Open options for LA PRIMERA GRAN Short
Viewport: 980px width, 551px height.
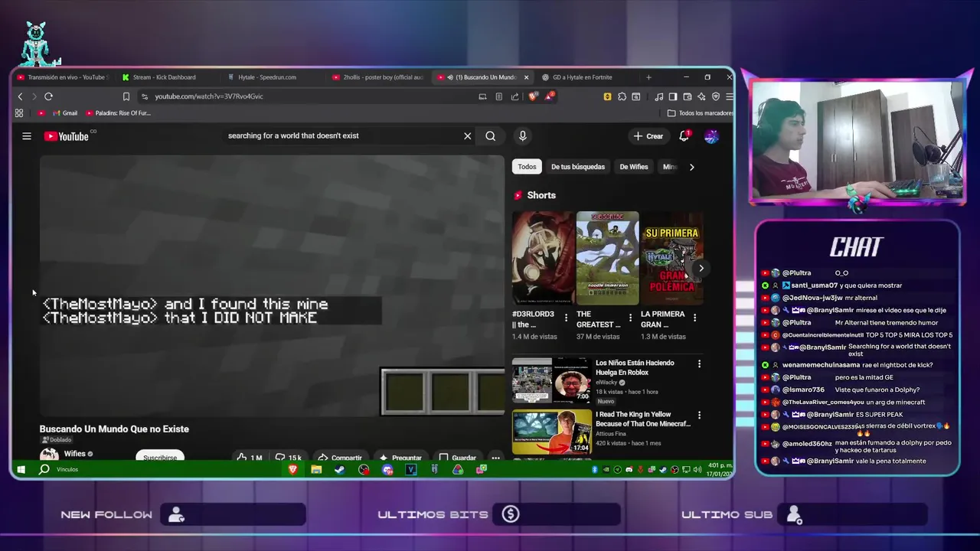click(695, 318)
